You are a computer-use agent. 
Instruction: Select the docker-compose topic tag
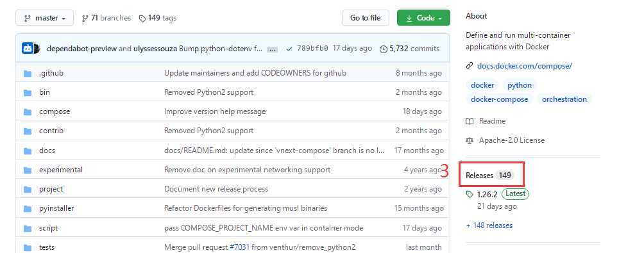500,99
